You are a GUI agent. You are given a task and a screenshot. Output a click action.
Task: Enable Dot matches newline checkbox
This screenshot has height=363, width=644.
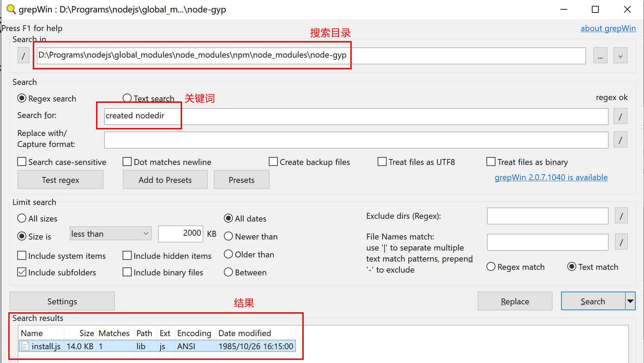coord(127,162)
